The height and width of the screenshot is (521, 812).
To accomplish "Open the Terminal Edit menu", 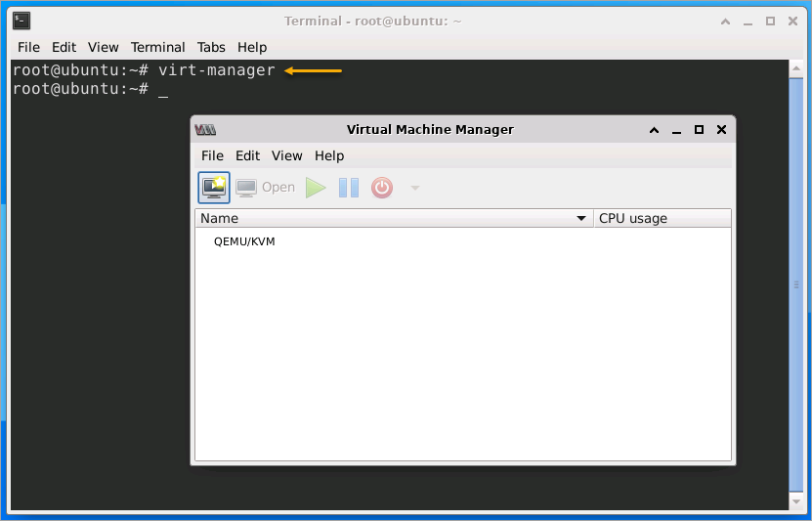I will pos(64,47).
